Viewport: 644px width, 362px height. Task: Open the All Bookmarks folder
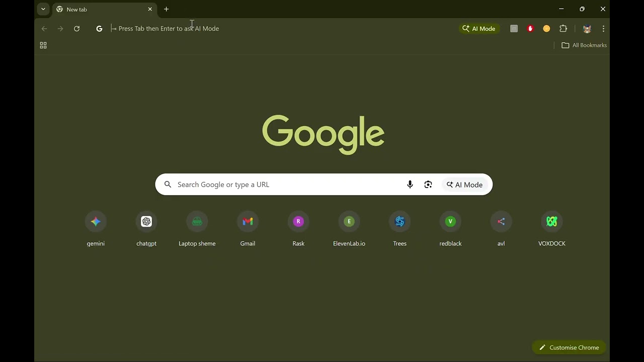coord(584,45)
